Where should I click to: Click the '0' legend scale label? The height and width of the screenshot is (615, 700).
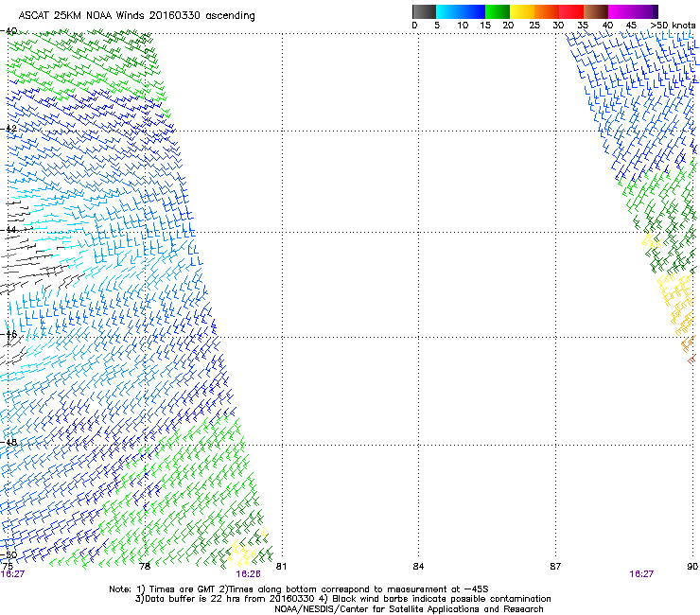[414, 26]
